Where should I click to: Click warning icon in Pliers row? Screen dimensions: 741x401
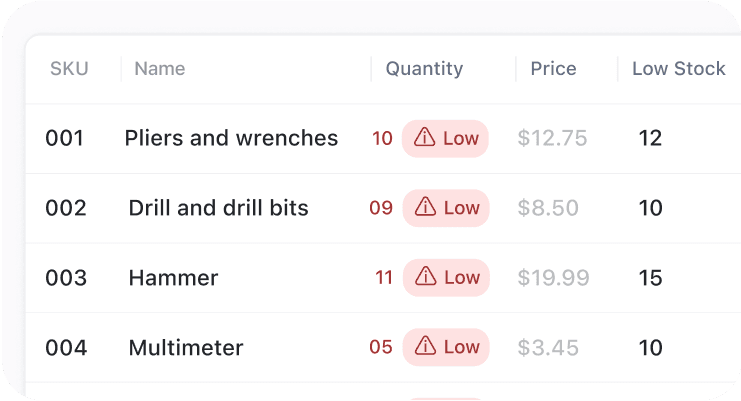424,137
